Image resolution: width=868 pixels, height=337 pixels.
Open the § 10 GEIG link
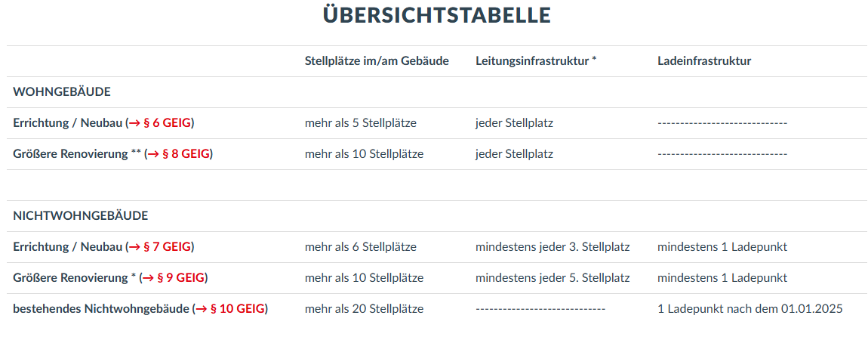[x=230, y=309]
